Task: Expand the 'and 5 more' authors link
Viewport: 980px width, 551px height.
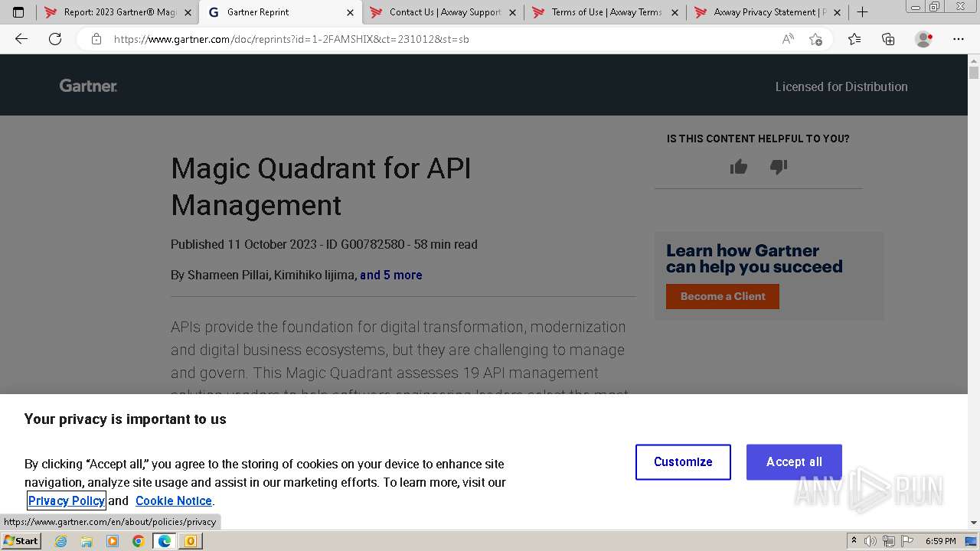Action: [390, 275]
